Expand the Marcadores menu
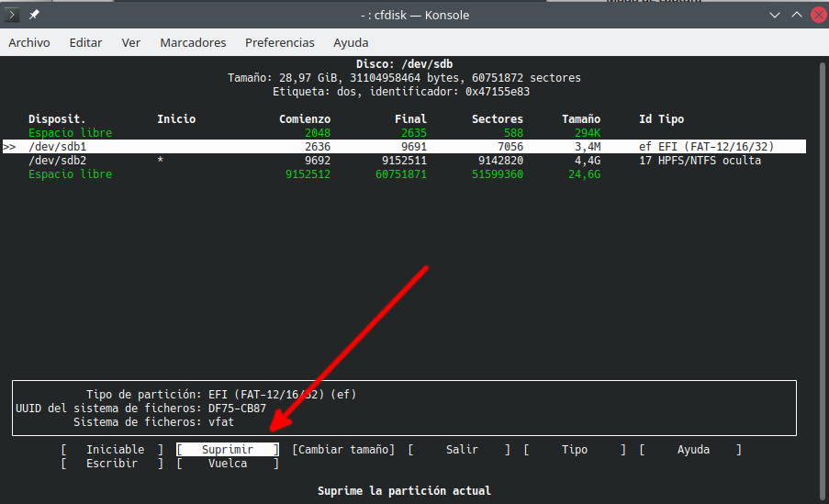This screenshot has height=504, width=829. coord(193,42)
